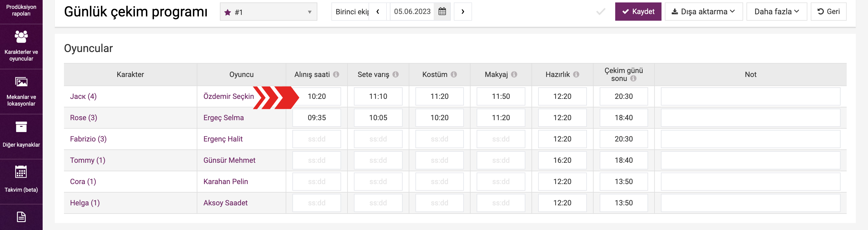The image size is (868, 230).
Task: Click the Hazırlık column info icon
Action: (x=576, y=75)
